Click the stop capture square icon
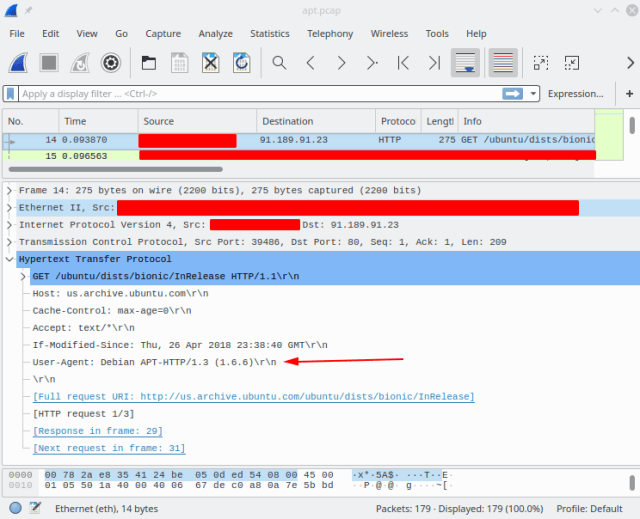The image size is (640, 519). pyautogui.click(x=48, y=63)
